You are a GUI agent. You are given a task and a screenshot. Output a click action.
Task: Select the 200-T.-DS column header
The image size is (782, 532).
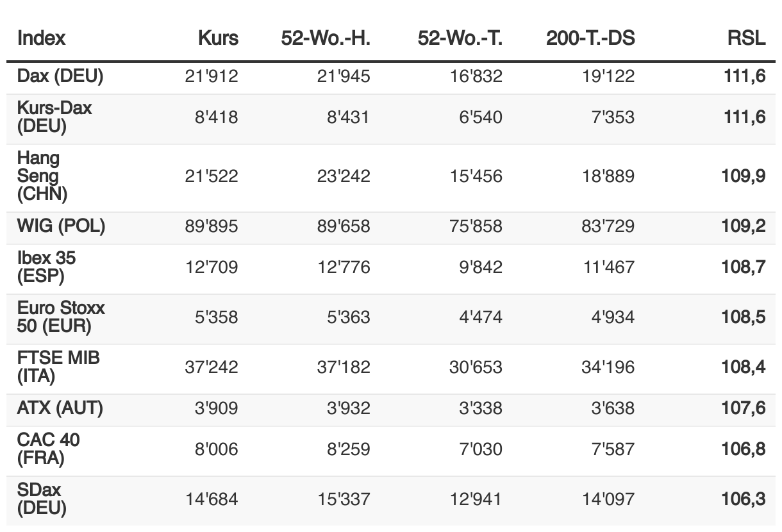pos(590,38)
